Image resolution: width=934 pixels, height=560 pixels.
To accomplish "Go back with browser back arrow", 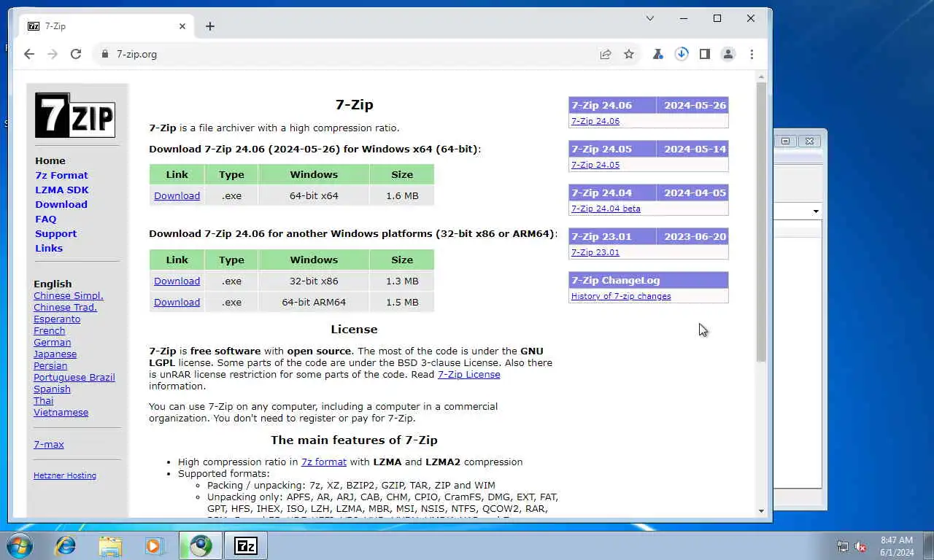I will (29, 54).
